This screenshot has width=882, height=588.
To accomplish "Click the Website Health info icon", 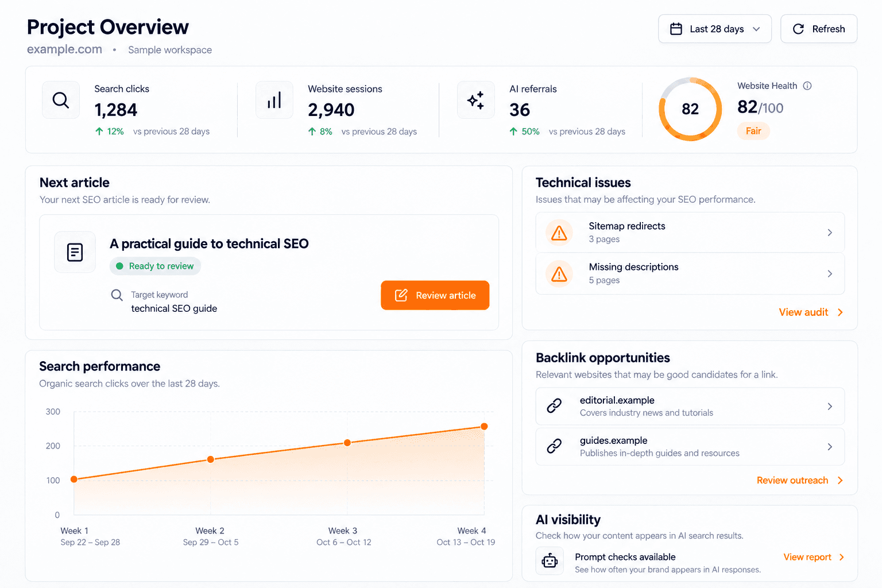I will pyautogui.click(x=807, y=86).
